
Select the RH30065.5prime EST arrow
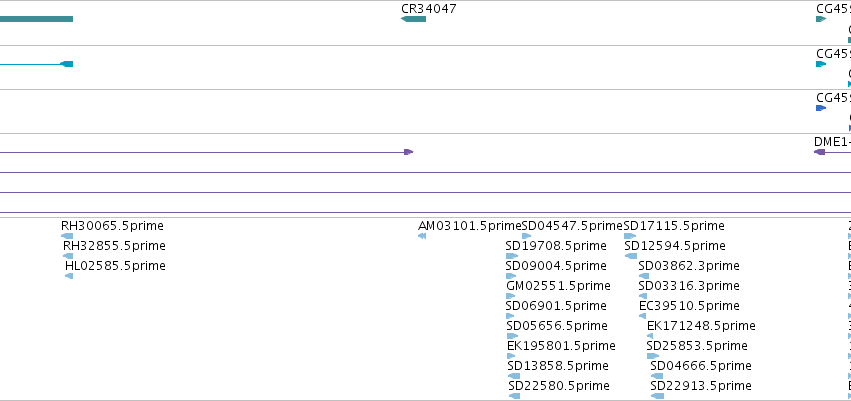pos(67,236)
